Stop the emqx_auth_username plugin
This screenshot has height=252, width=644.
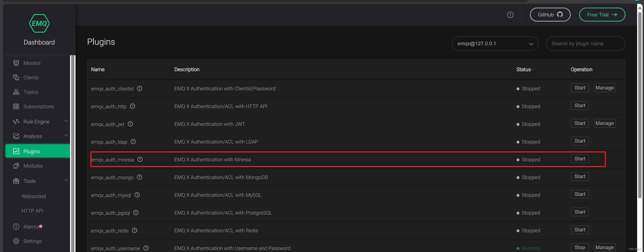point(580,247)
